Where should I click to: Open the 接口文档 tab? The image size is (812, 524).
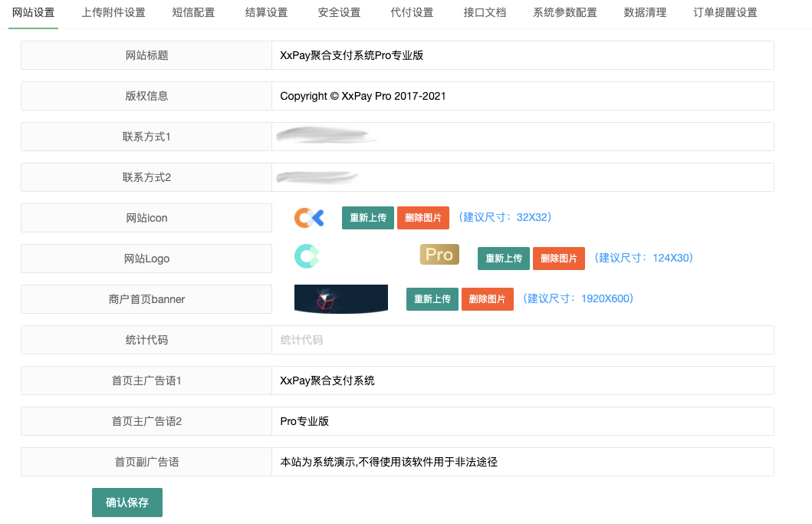[484, 12]
